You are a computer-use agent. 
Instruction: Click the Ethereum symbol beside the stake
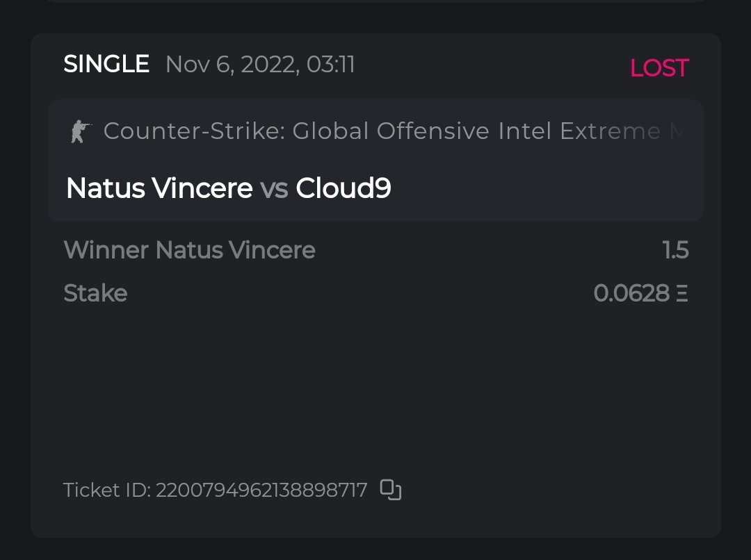point(681,293)
